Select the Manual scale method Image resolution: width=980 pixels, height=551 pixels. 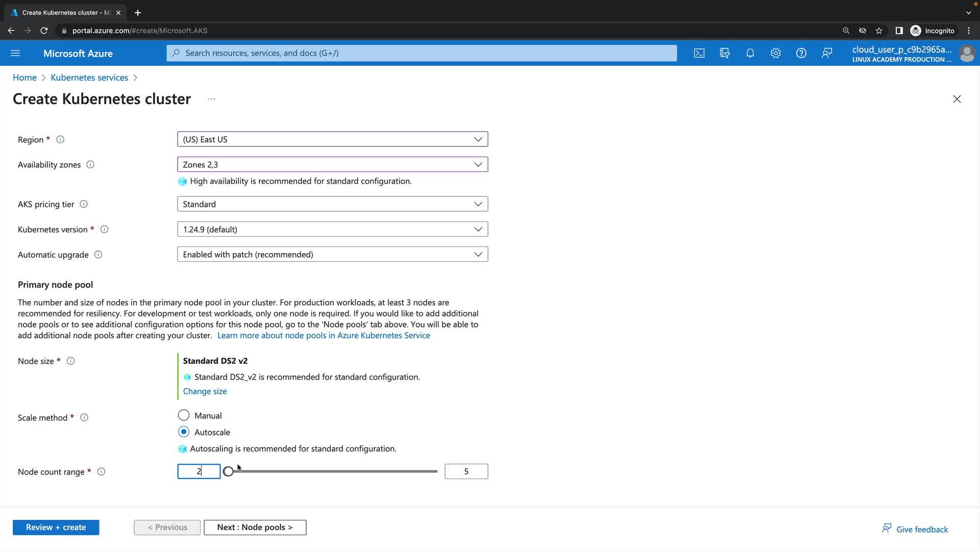[x=184, y=415]
